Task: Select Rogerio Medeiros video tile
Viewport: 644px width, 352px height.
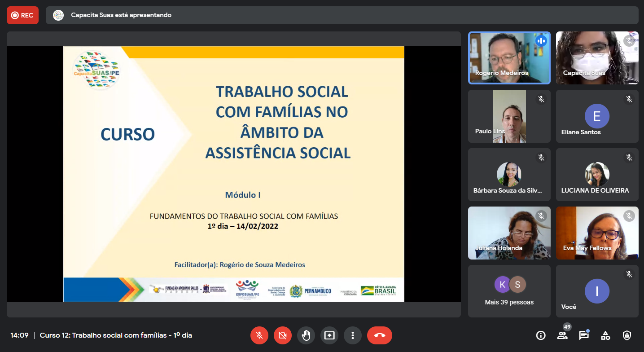Action: [x=509, y=58]
